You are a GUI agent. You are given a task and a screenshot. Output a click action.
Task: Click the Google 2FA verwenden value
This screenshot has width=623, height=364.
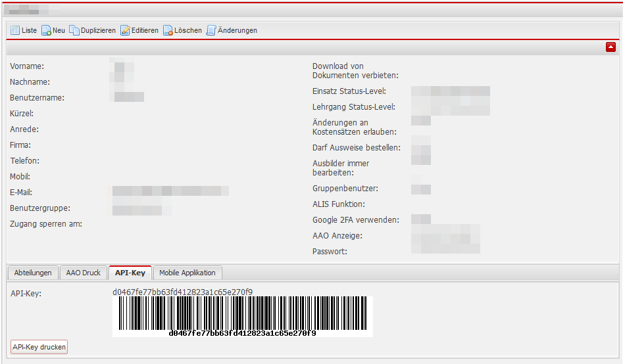tap(421, 219)
